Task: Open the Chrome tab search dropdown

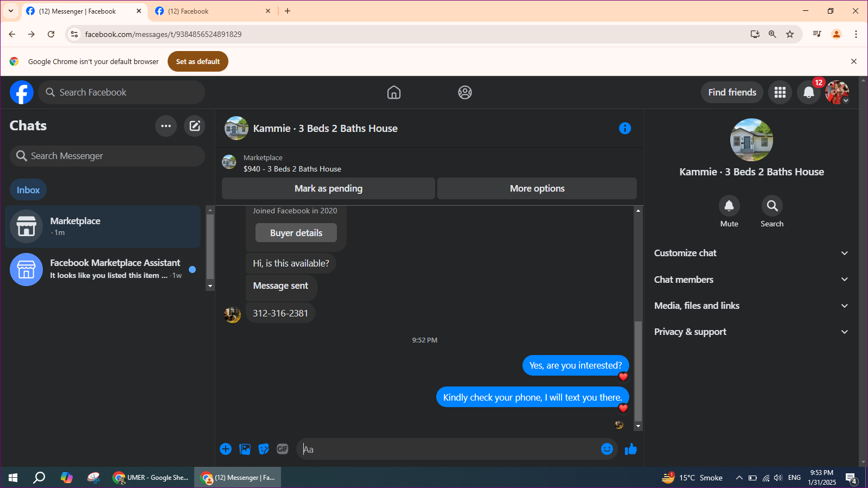Action: [x=11, y=11]
